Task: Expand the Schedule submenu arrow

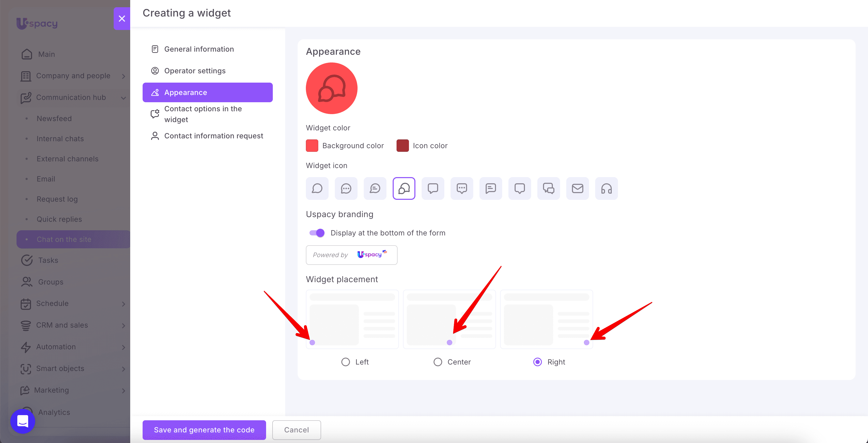Action: (x=124, y=304)
